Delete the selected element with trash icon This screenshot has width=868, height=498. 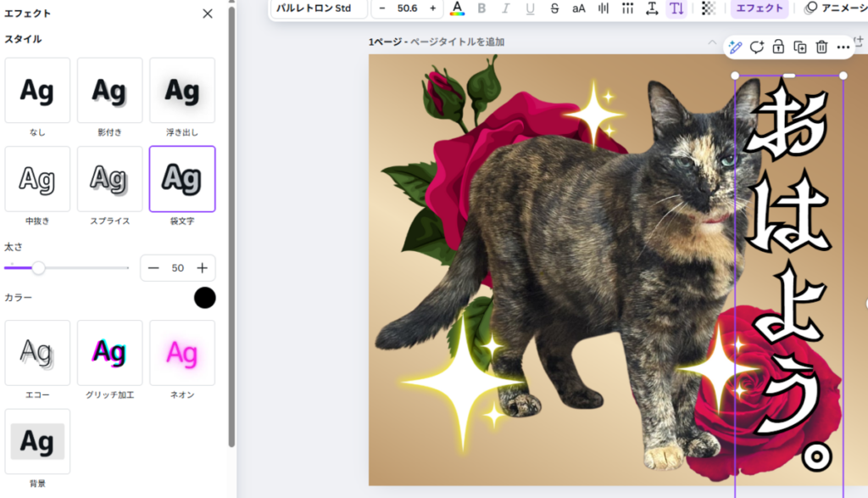(x=821, y=48)
